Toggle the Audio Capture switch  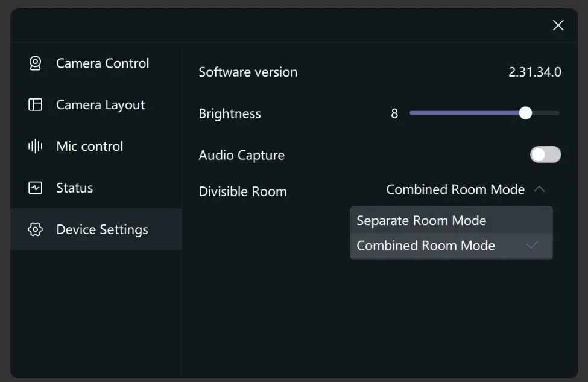pos(545,154)
